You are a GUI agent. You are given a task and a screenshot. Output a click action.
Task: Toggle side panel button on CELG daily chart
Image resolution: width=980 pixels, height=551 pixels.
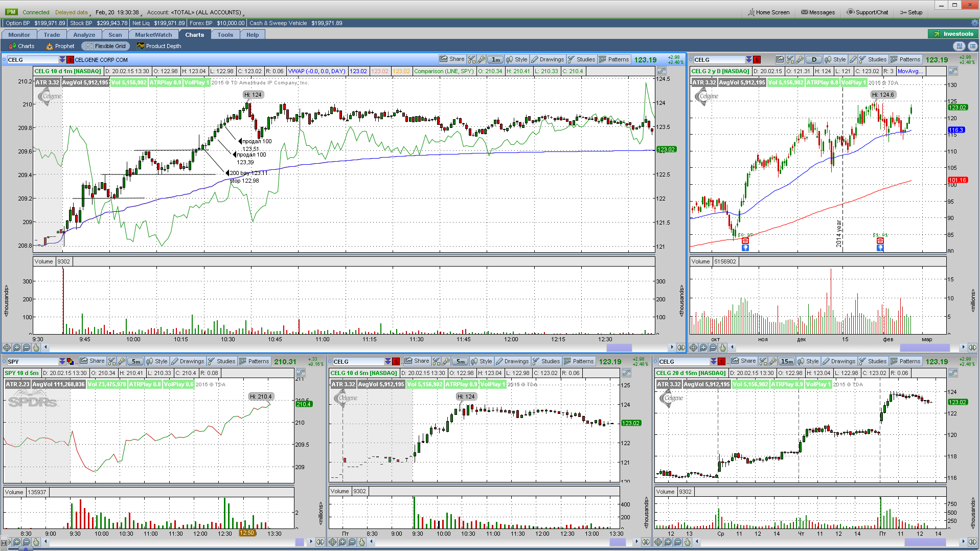[x=953, y=71]
